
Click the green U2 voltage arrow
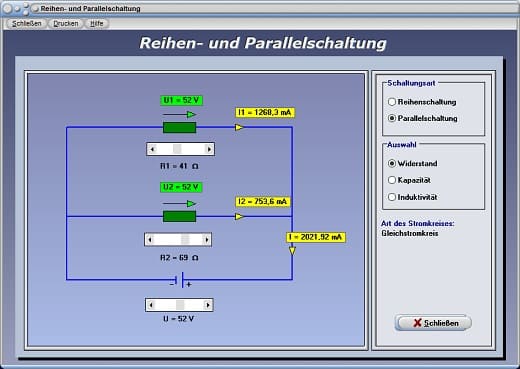pos(179,204)
